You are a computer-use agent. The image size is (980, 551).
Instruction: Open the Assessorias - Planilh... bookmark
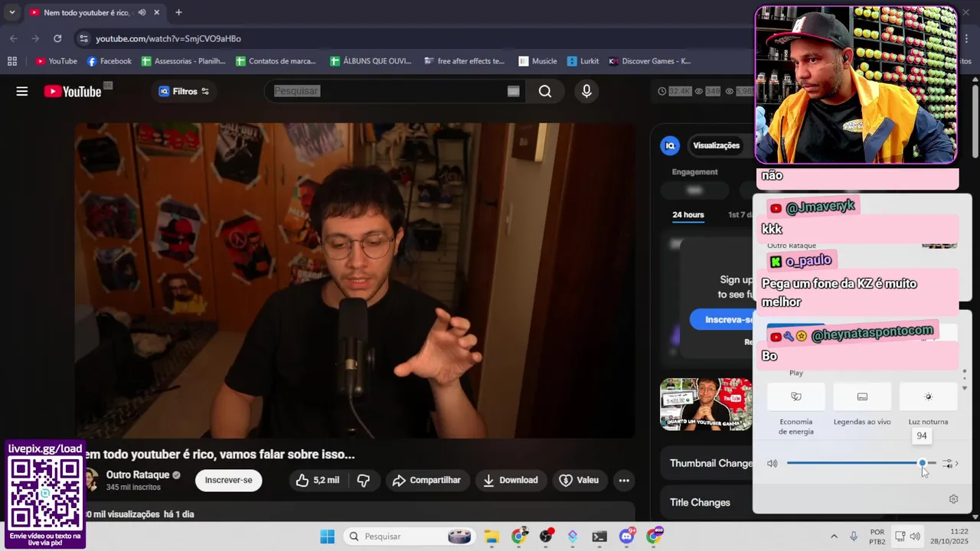184,61
